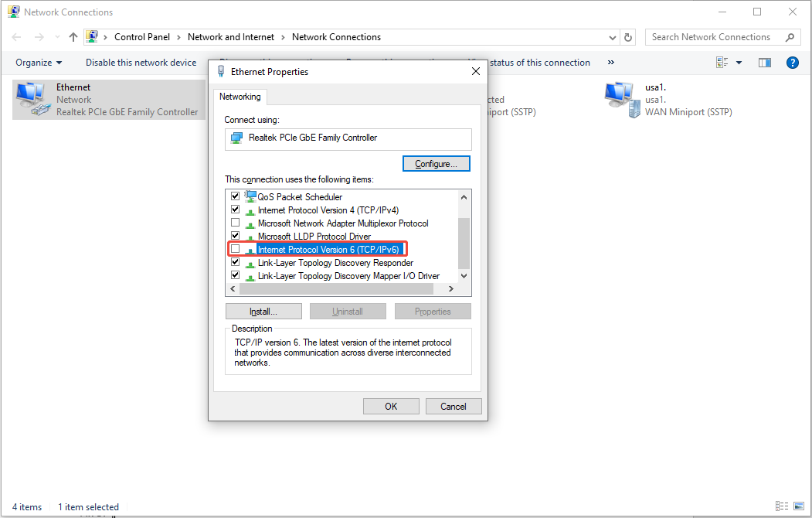Expand chevron after Control Panel breadcrumb
The image size is (812, 518).
(x=178, y=37)
